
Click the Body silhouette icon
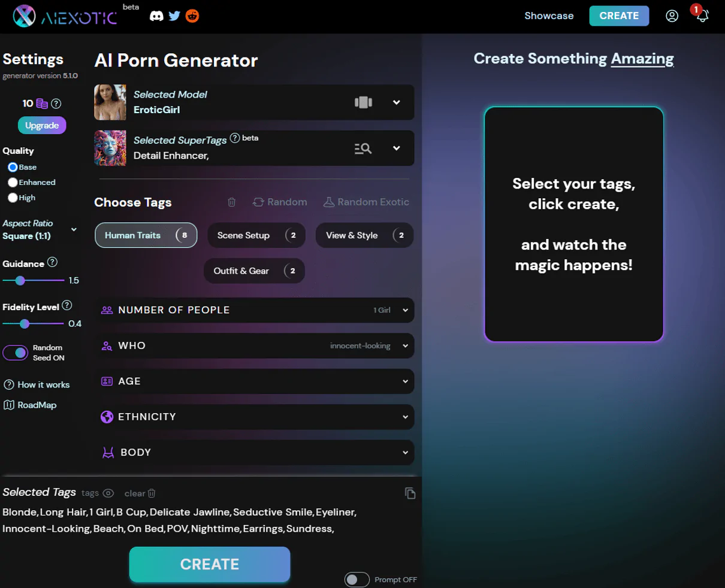click(x=108, y=453)
